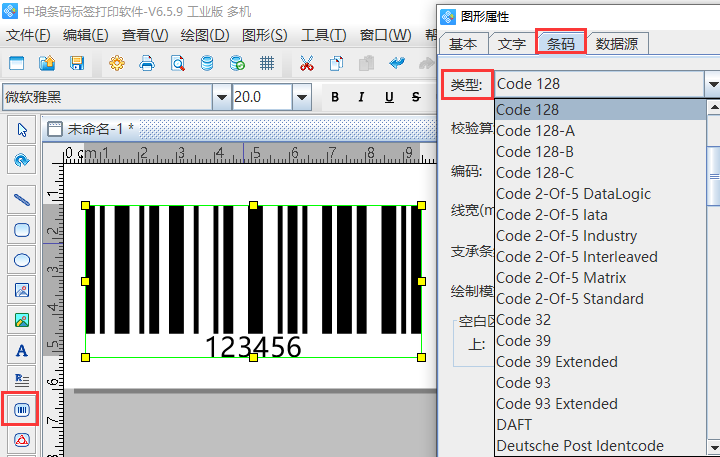Switch to the 文字 tab
Screen dimensions: 720x457
click(512, 44)
